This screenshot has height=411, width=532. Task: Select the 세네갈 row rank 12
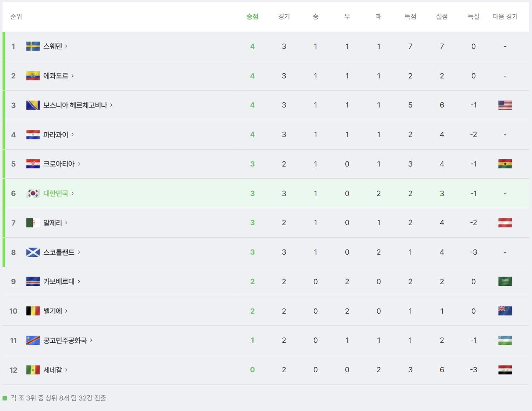click(266, 370)
